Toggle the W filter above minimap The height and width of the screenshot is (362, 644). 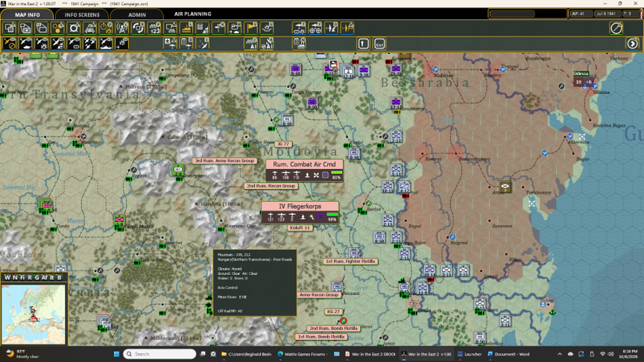7,277
